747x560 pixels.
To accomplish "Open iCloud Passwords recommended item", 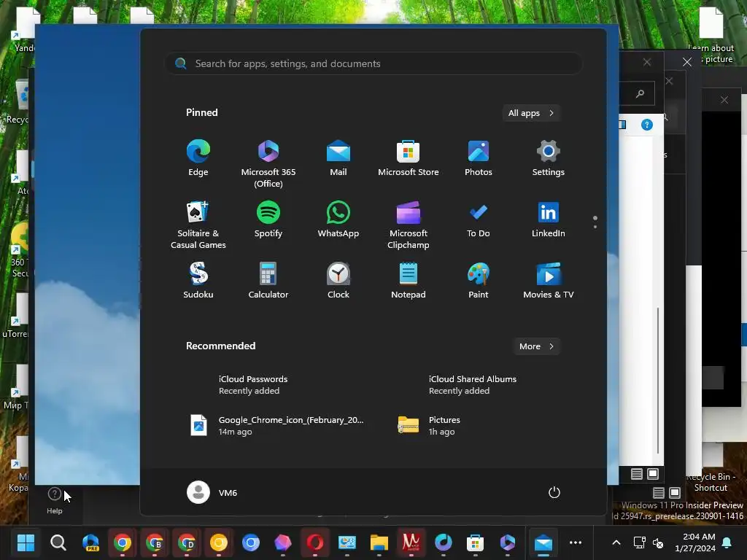I will pos(253,385).
